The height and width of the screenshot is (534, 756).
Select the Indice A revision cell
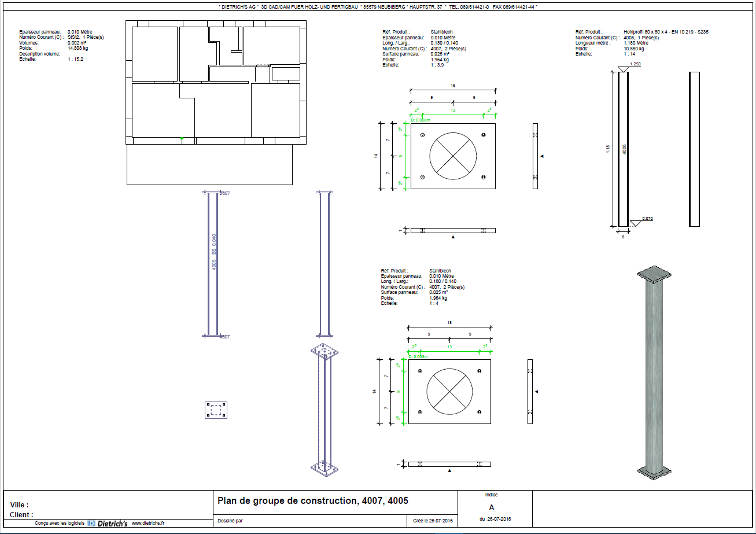(492, 506)
